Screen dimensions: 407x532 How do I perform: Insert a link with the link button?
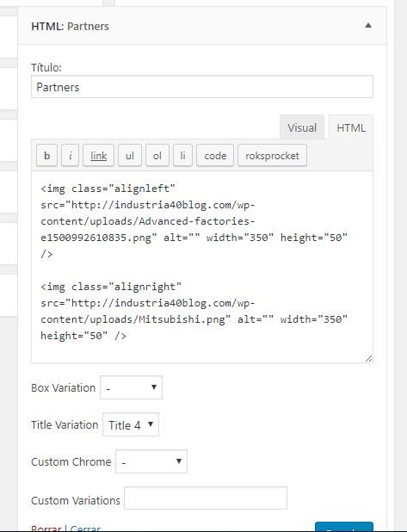98,156
